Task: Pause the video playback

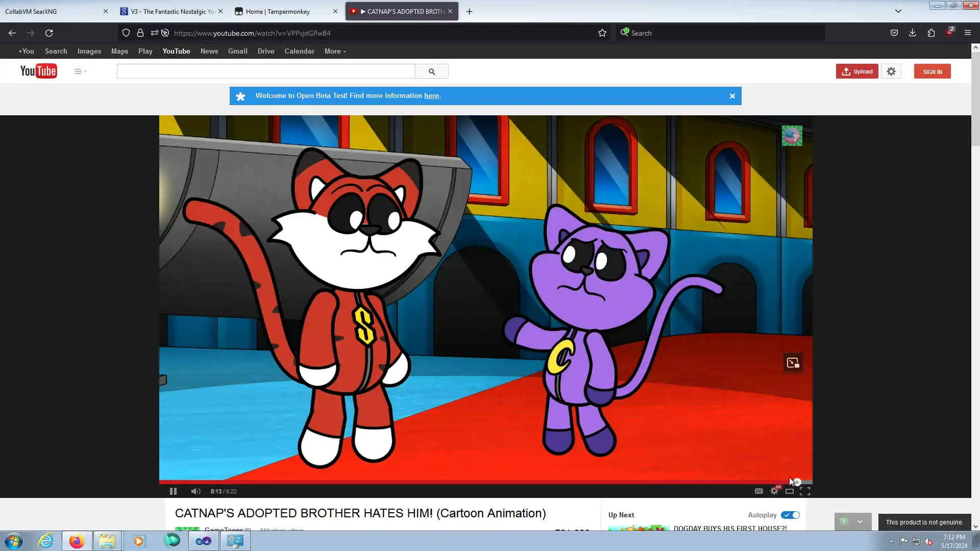Action: [173, 491]
